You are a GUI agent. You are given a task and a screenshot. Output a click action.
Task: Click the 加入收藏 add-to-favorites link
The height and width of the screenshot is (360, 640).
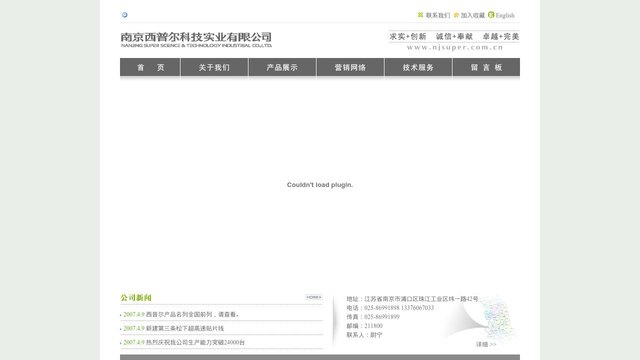[473, 16]
